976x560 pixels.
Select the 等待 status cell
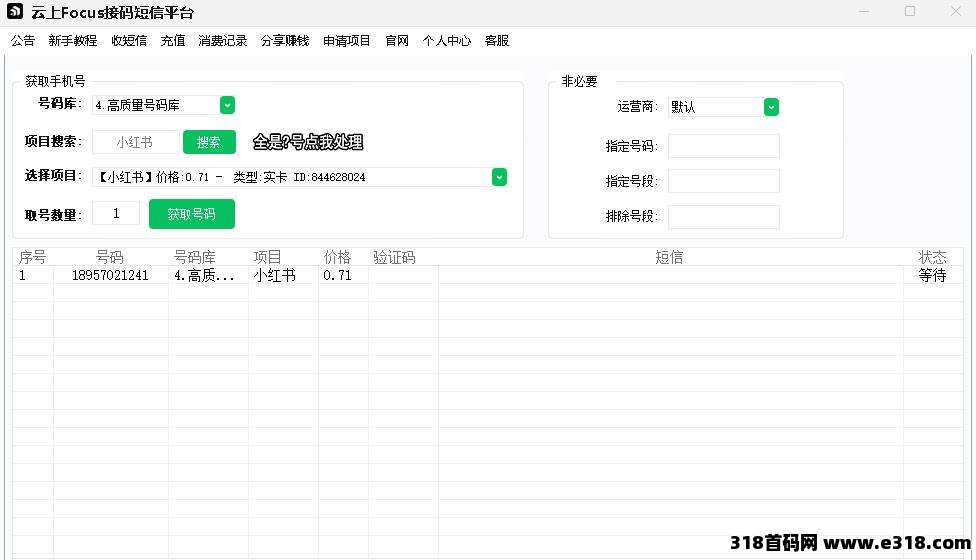(932, 275)
